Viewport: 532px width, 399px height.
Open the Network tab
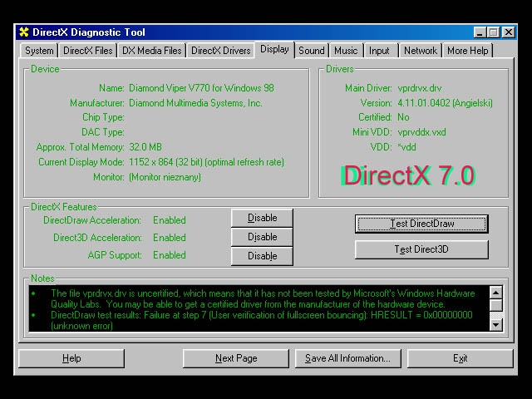point(420,51)
